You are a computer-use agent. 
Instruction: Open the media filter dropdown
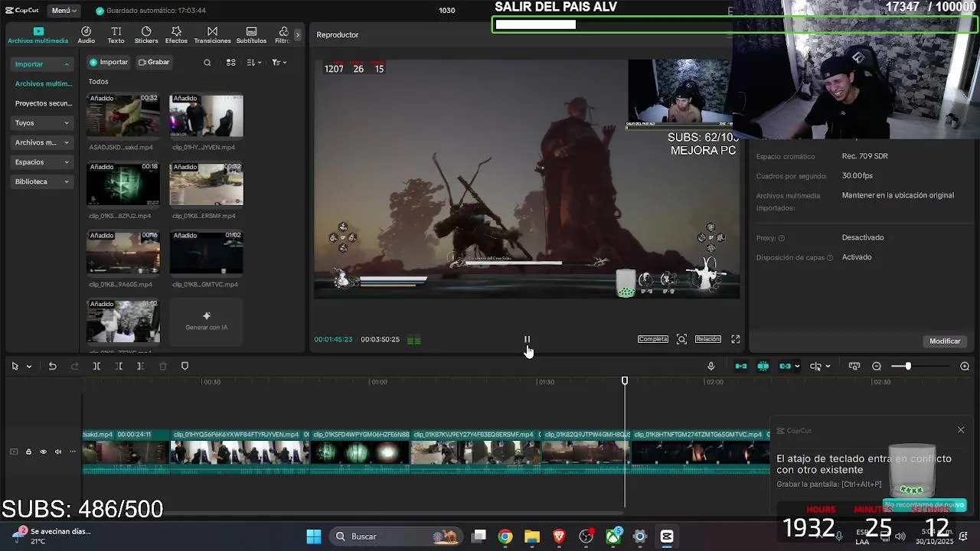[279, 63]
